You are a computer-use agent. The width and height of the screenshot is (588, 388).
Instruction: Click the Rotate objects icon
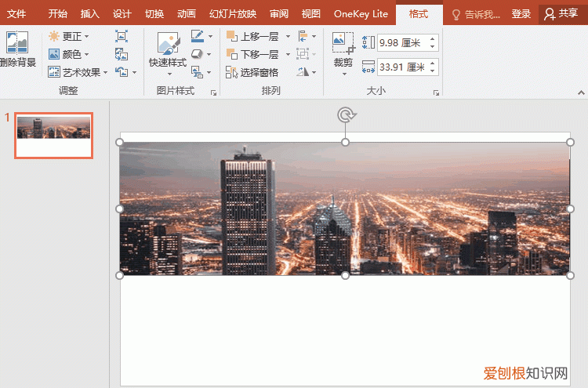[x=303, y=72]
